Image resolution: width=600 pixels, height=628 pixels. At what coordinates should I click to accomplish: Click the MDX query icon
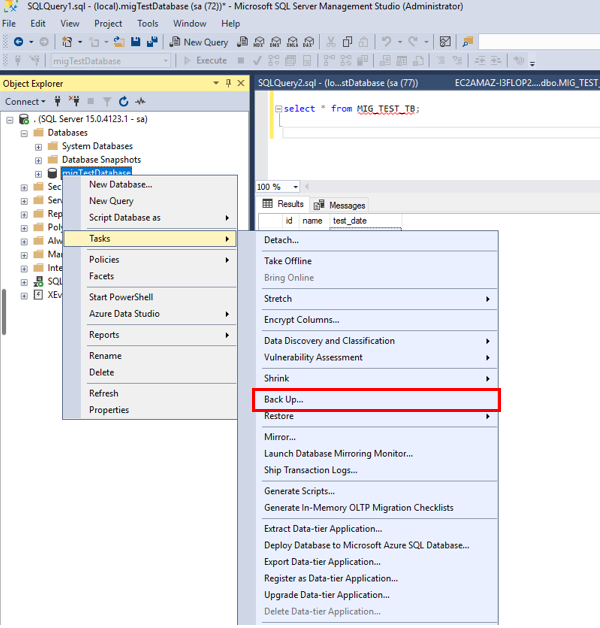(259, 42)
